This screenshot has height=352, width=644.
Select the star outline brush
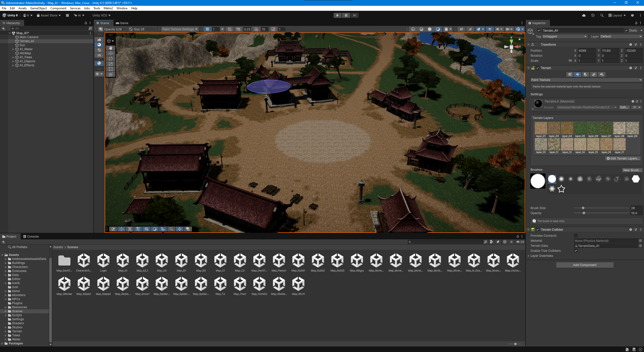pyautogui.click(x=561, y=189)
